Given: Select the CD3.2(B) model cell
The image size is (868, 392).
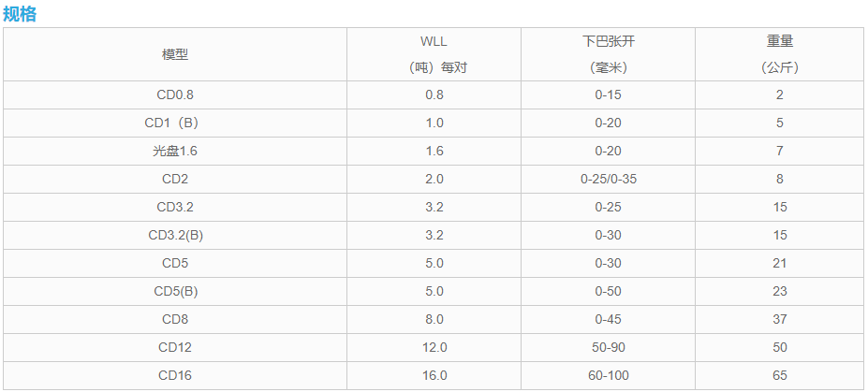Looking at the screenshot, I should 175,235.
